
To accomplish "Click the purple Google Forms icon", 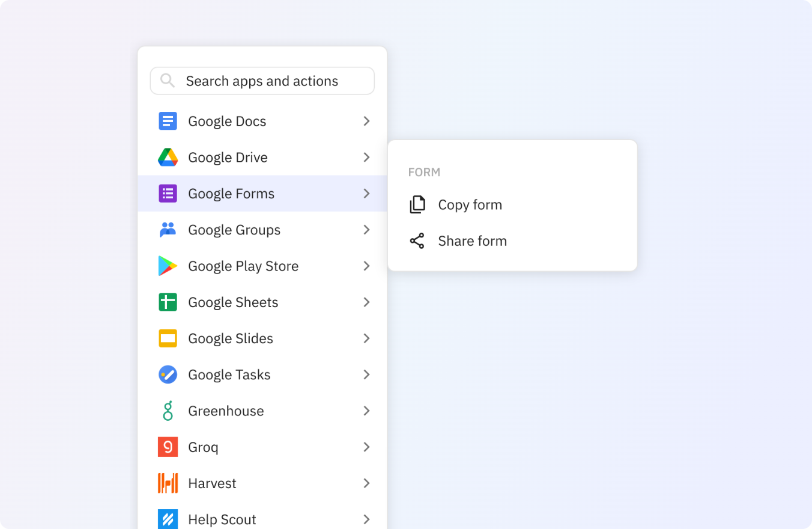I will pyautogui.click(x=168, y=194).
